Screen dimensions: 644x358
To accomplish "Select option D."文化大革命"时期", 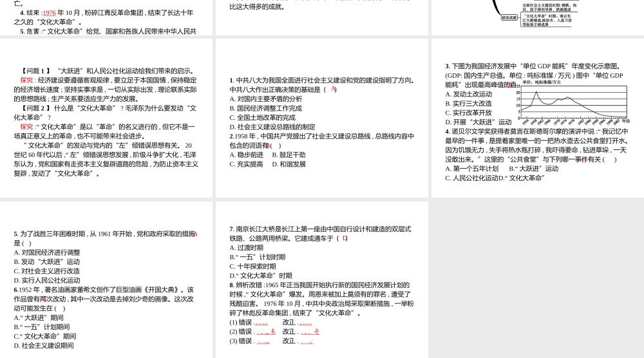I will pos(261,276).
